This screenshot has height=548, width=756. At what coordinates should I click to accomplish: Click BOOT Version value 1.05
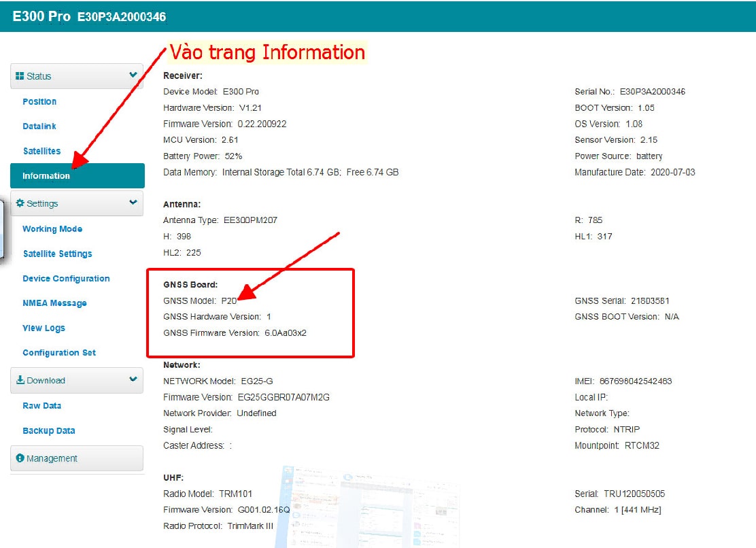pyautogui.click(x=646, y=108)
